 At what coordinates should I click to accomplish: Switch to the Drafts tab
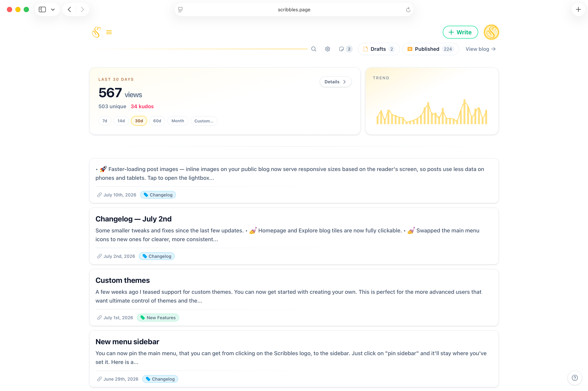click(x=379, y=49)
